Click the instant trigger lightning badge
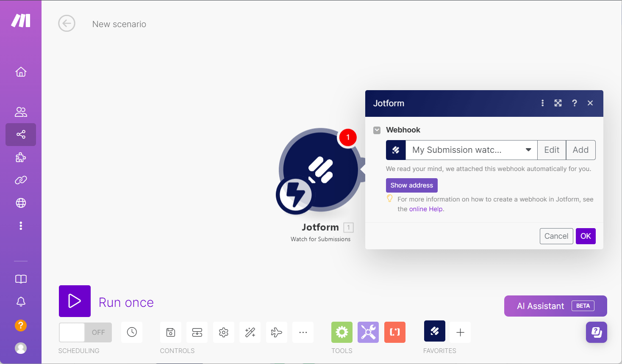622x364 pixels. 295,195
